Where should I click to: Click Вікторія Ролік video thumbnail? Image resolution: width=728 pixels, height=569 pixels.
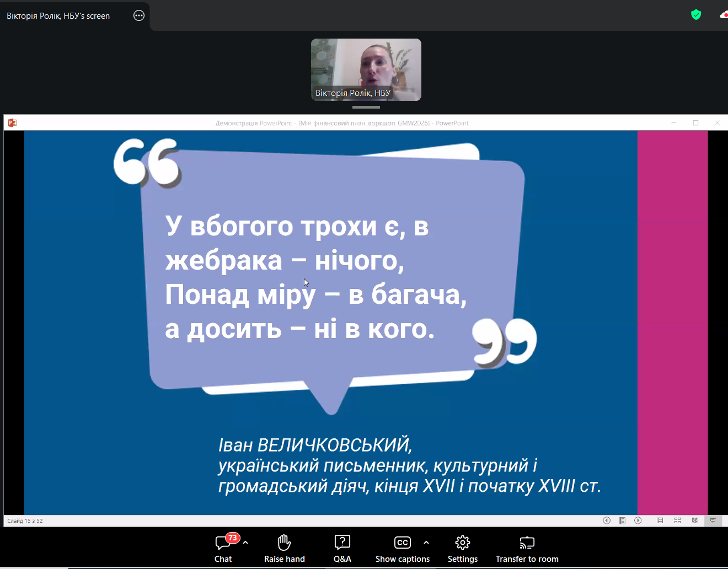click(x=366, y=69)
